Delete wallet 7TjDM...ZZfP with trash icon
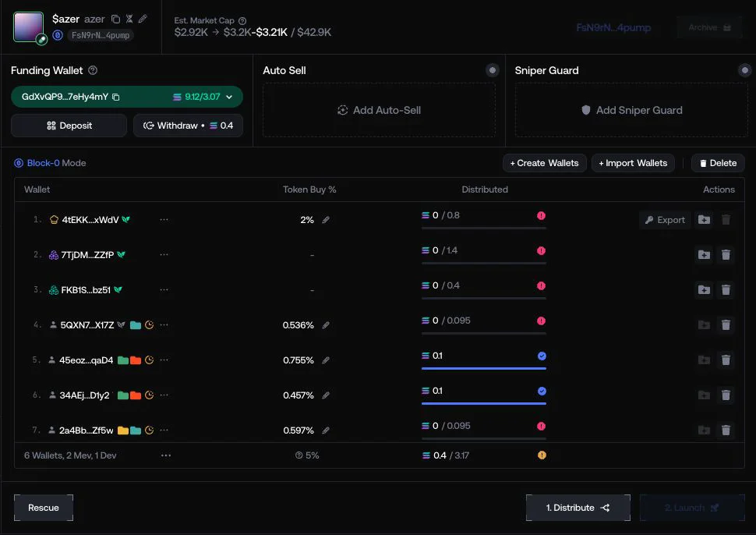The image size is (756, 535). click(726, 255)
